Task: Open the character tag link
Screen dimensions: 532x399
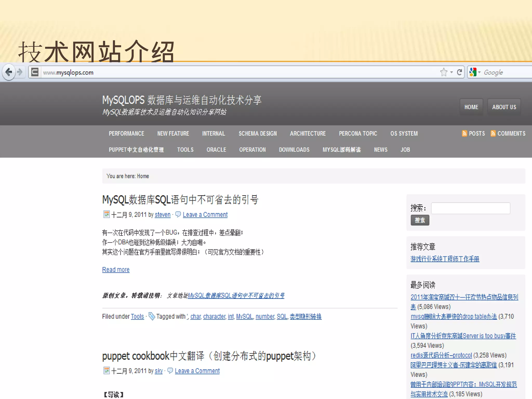Action: point(214,316)
